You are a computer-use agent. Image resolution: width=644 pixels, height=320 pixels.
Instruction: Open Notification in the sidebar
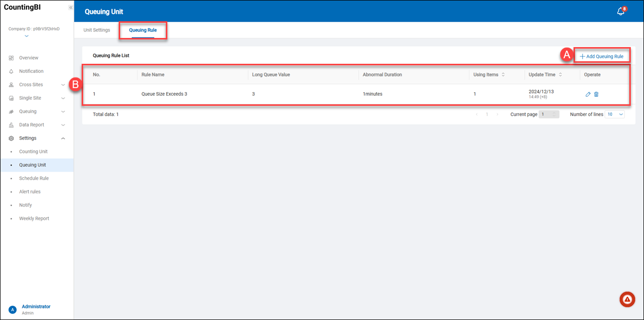click(x=31, y=71)
